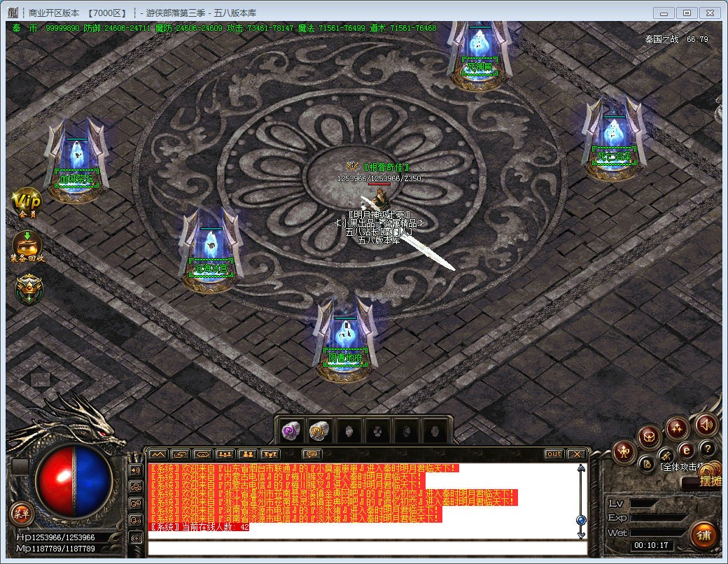Open the question mark help icon
This screenshot has height=564, width=728.
click(x=708, y=449)
